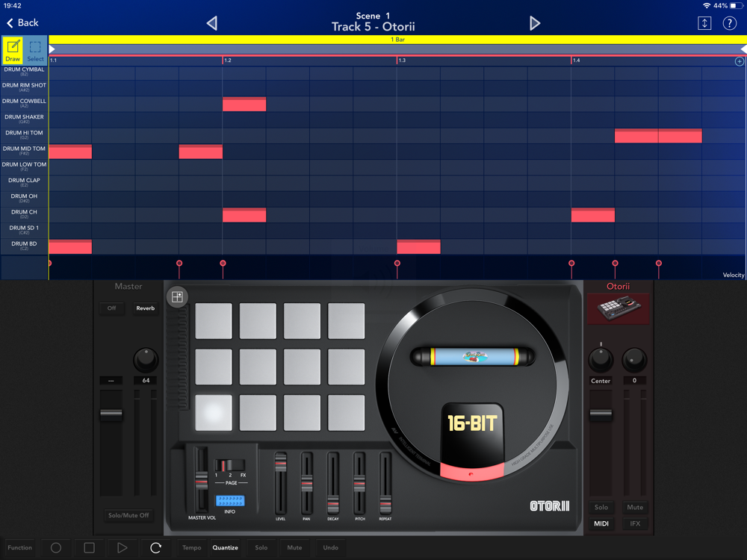747x560 pixels.
Task: Click the Master volume fader
Action: [x=111, y=414]
